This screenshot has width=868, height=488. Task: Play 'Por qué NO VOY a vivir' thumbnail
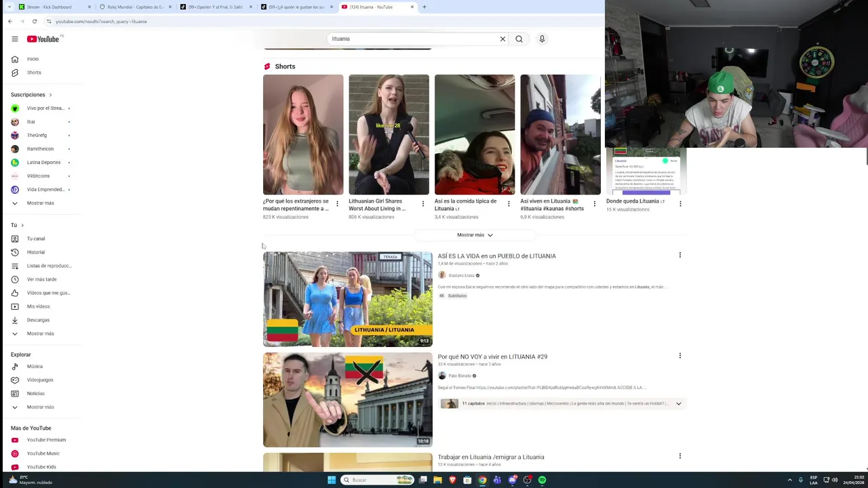coord(347,400)
